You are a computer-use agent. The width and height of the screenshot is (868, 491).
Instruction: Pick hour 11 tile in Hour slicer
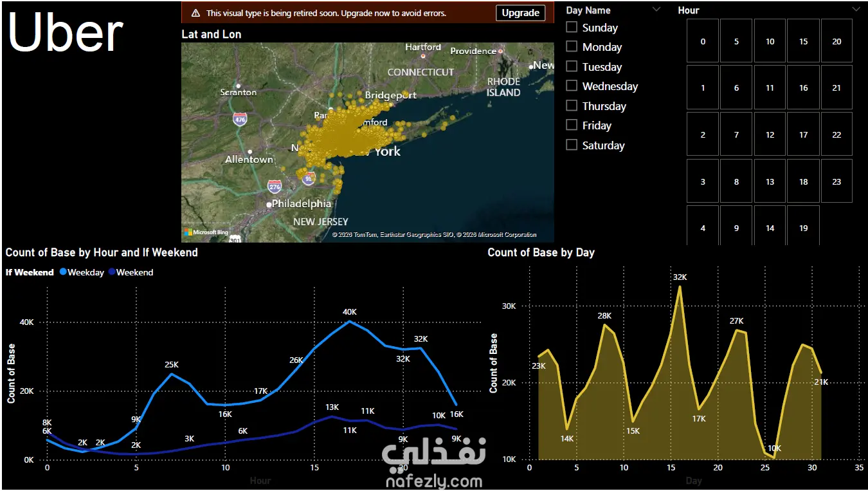[770, 88]
